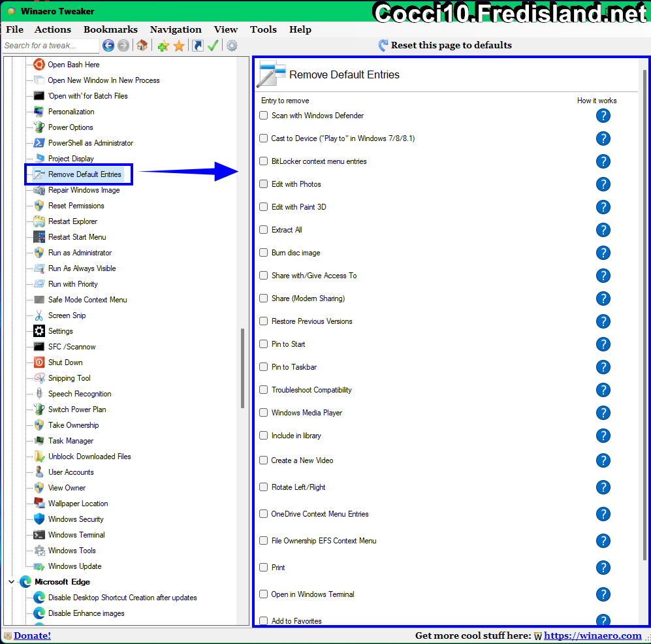Click help icon for Edit with Paint 3D
The height and width of the screenshot is (644, 651).
(x=603, y=207)
